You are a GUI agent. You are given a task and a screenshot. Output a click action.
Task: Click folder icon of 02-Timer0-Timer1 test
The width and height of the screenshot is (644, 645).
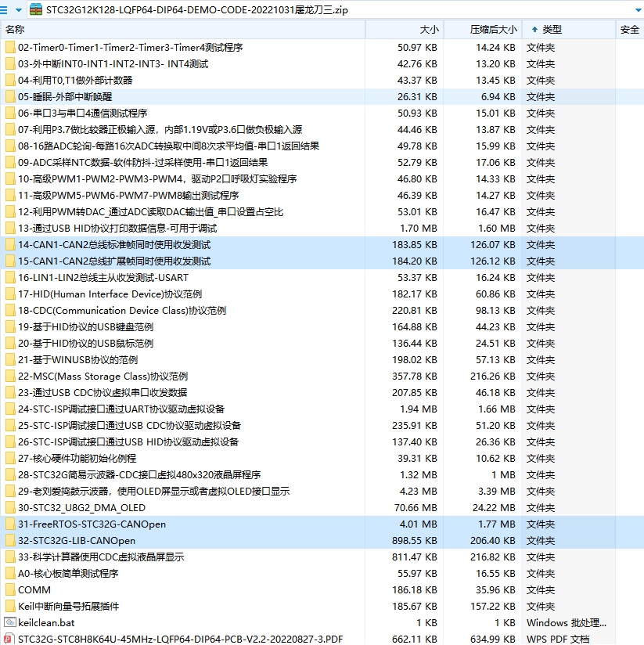pos(10,47)
